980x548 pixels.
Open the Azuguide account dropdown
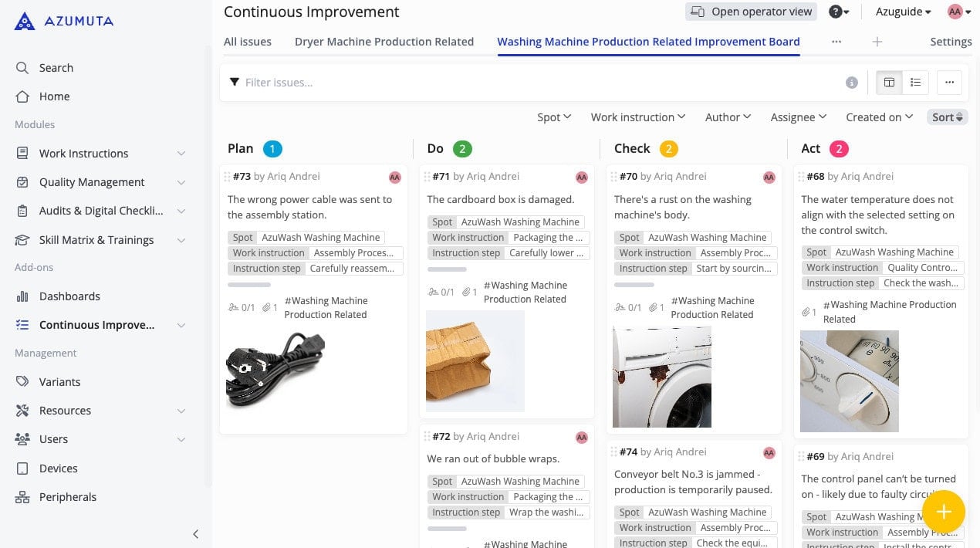(x=903, y=12)
